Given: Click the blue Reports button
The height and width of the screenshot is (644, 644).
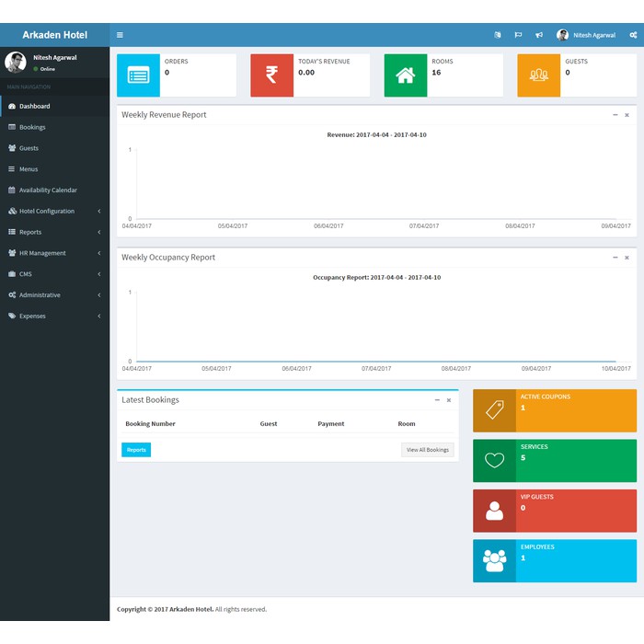Looking at the screenshot, I should tap(136, 450).
